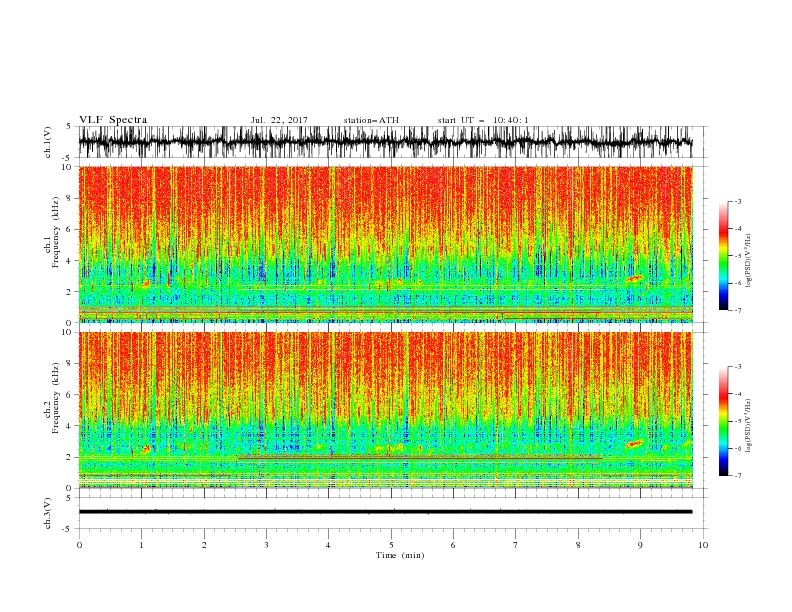Click time axis tick label '10'
Viewport: 792px width, 612px height.
[703, 545]
